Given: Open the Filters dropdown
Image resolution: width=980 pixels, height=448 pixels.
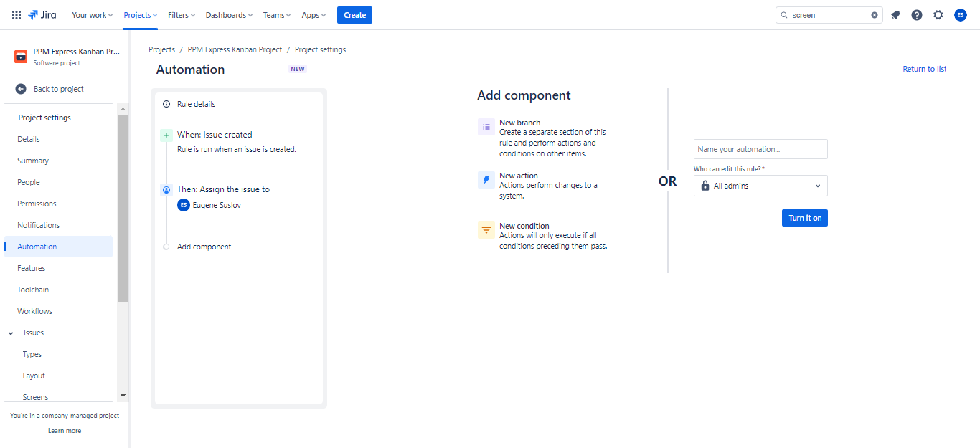Looking at the screenshot, I should pos(182,15).
